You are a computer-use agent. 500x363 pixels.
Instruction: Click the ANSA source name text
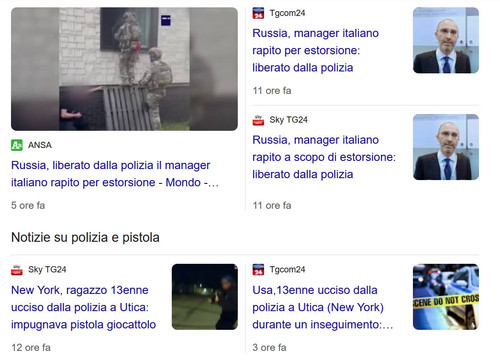click(x=40, y=145)
